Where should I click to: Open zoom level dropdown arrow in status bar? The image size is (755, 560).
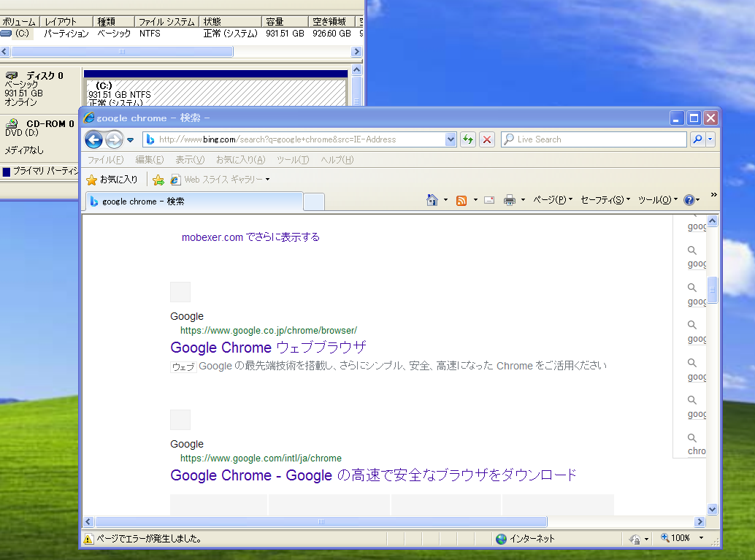pyautogui.click(x=701, y=538)
